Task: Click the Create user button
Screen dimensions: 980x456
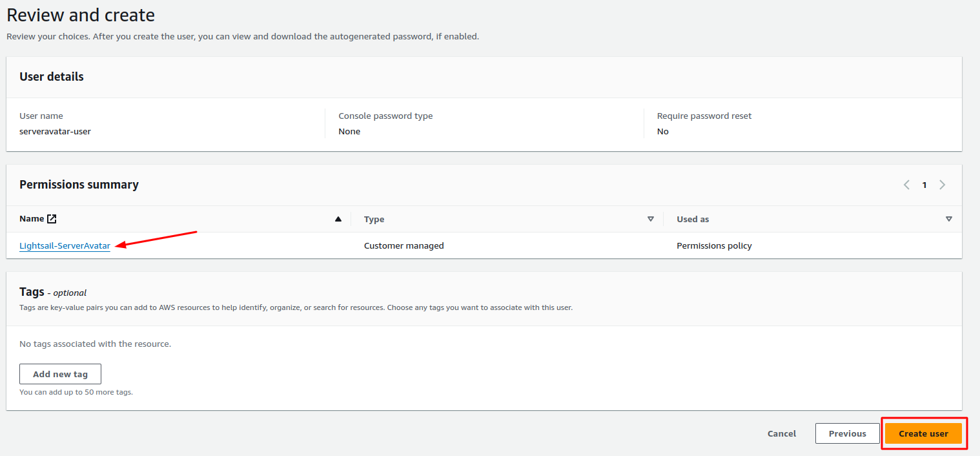Action: pos(923,433)
